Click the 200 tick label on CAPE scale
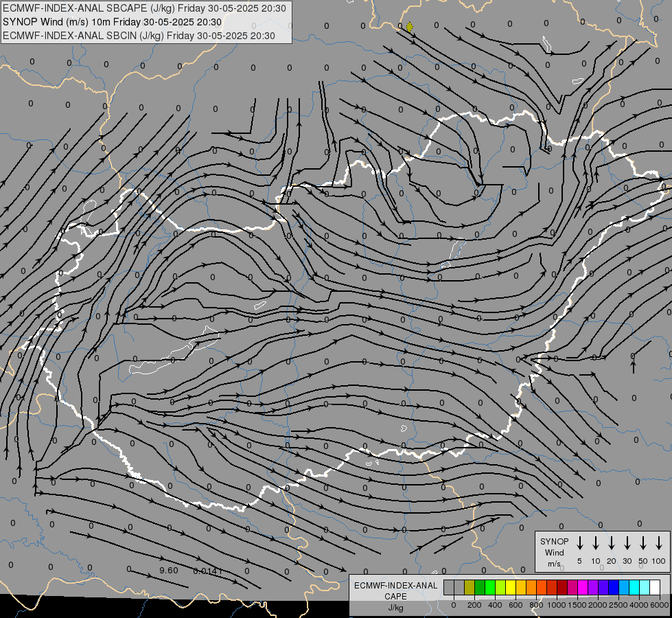Screen dimensions: 672x618 (x=474, y=605)
